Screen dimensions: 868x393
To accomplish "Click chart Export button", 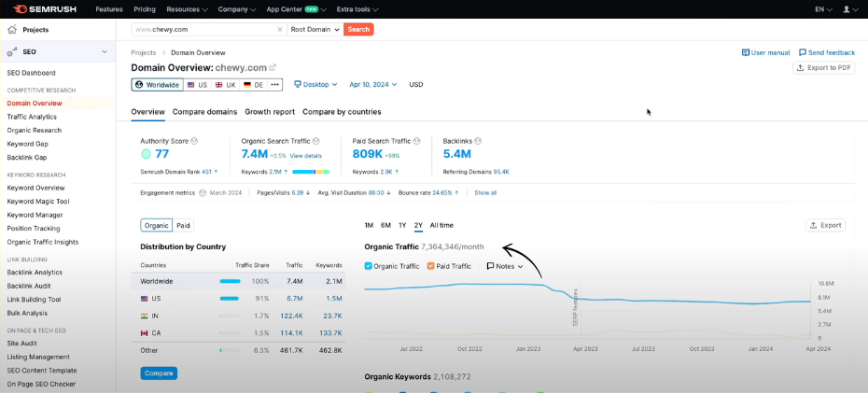I will 825,225.
